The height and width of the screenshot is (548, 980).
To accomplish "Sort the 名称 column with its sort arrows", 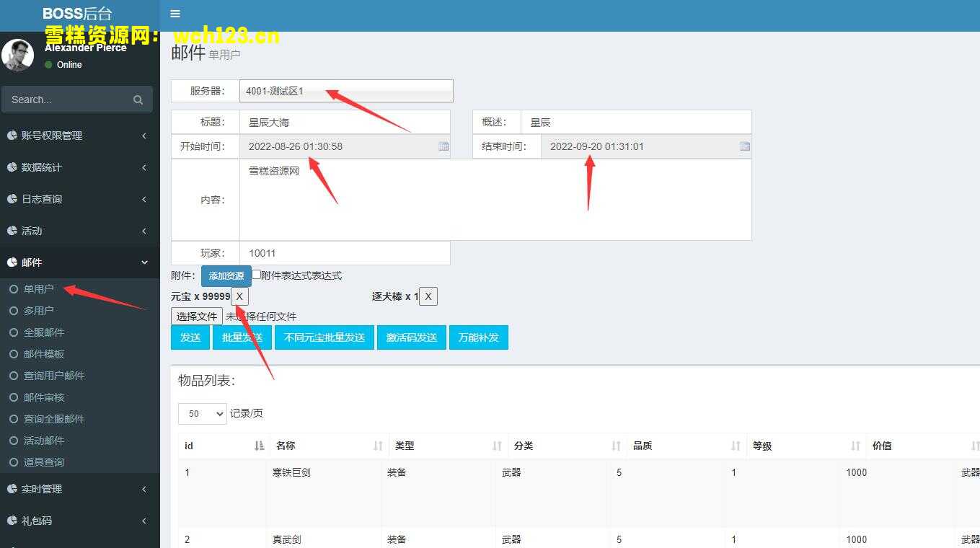I will (x=378, y=446).
